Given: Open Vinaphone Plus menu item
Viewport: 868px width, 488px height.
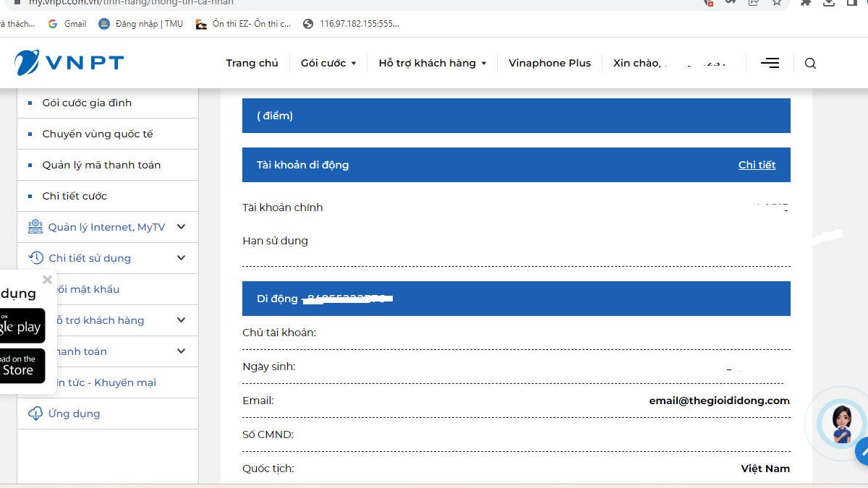Looking at the screenshot, I should 549,63.
